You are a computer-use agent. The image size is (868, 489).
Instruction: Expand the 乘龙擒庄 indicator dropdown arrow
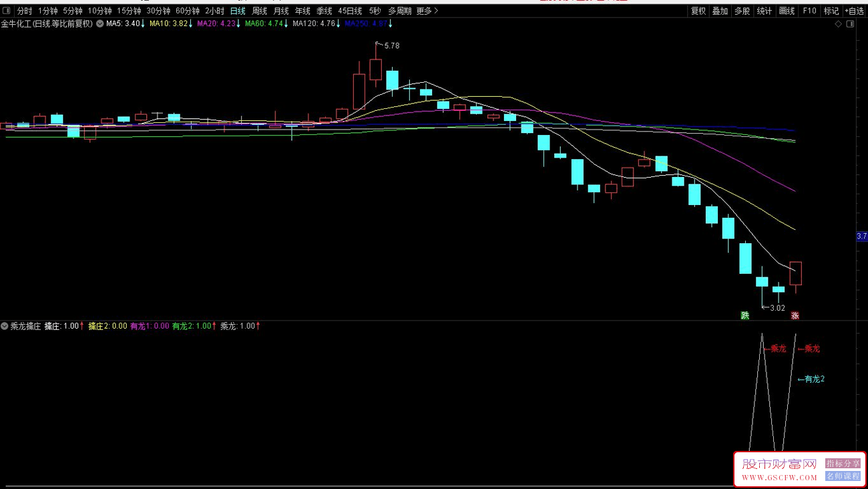tap(5, 326)
